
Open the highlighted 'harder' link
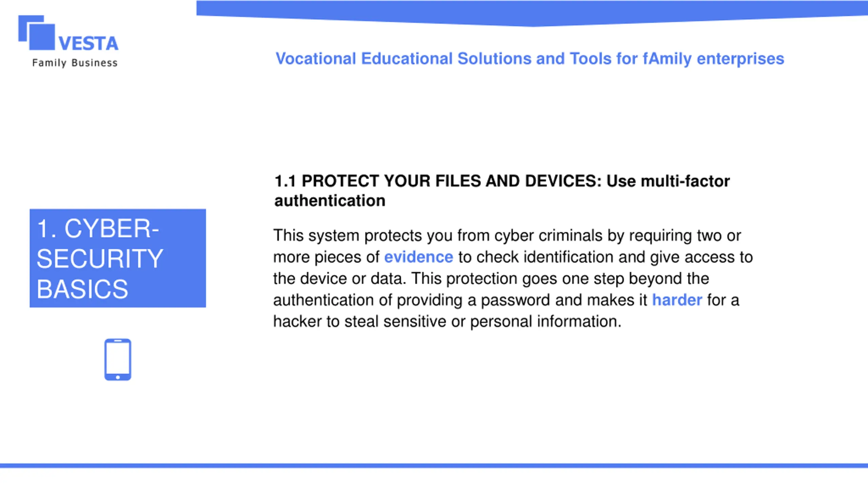coord(677,300)
